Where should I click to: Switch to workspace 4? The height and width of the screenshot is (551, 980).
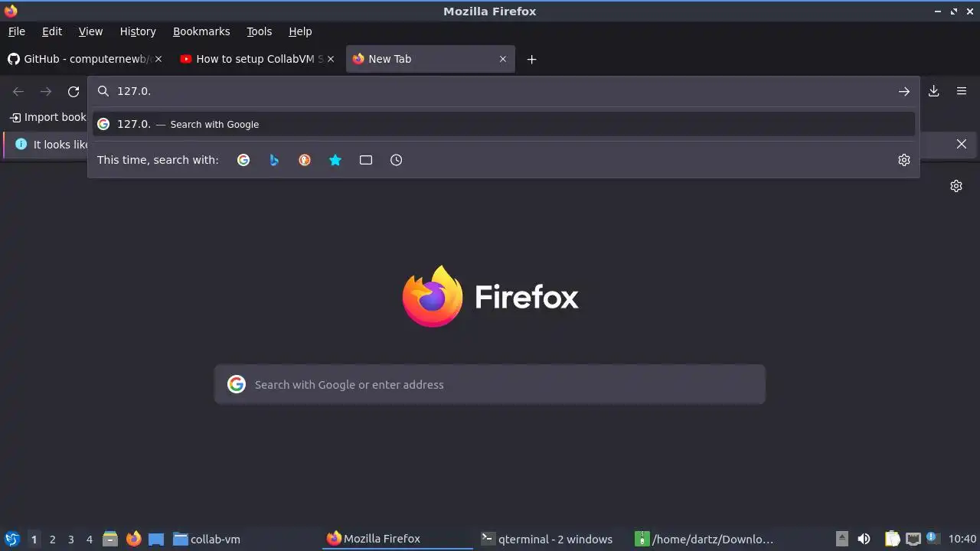[x=89, y=539]
